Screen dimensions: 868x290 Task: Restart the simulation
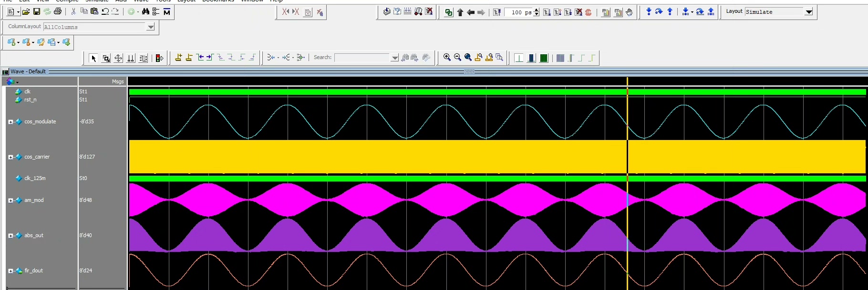coord(497,12)
